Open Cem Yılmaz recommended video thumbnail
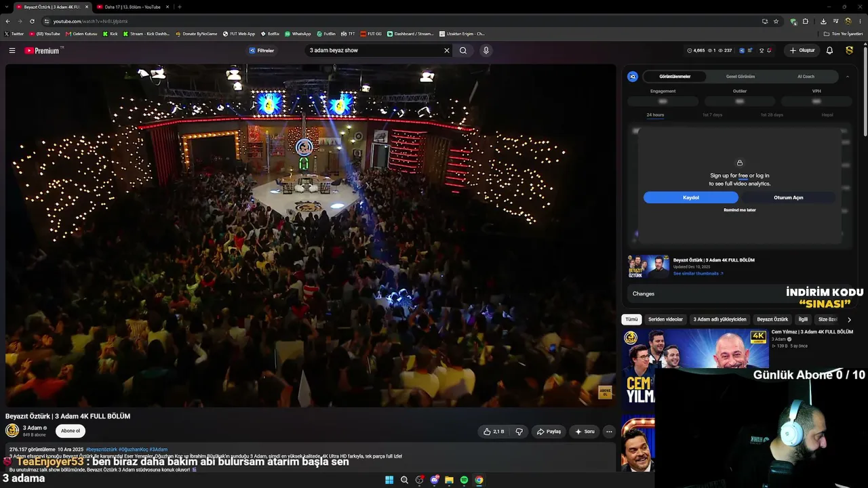The width and height of the screenshot is (868, 488). click(695, 350)
